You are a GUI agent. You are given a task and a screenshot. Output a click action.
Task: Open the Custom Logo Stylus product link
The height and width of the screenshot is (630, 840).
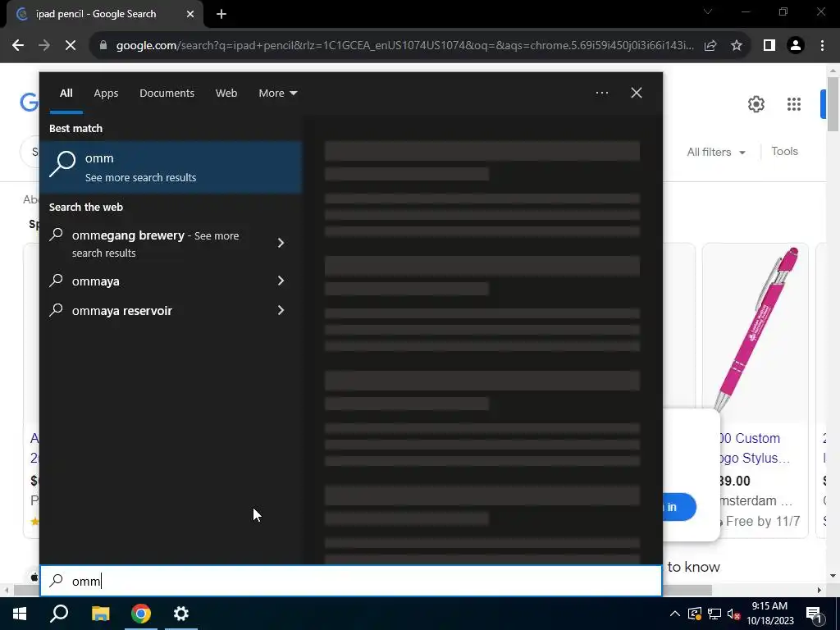755,448
